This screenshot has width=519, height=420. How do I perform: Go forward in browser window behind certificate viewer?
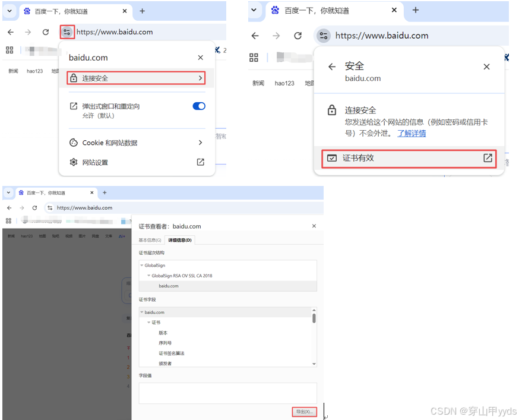(22, 208)
